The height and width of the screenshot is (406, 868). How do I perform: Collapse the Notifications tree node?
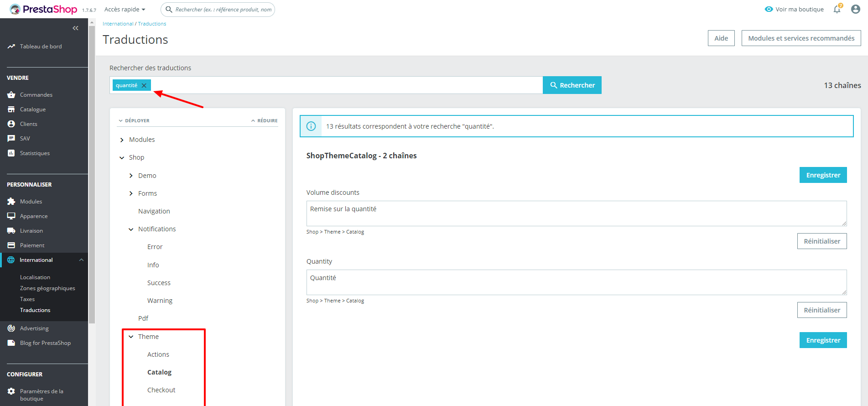click(x=131, y=229)
